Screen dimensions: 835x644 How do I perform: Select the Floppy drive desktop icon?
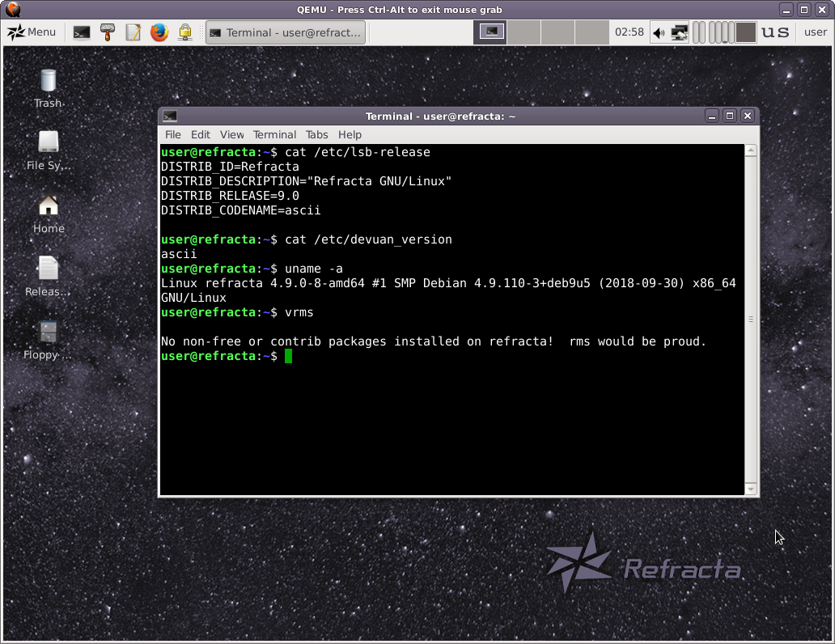click(48, 339)
